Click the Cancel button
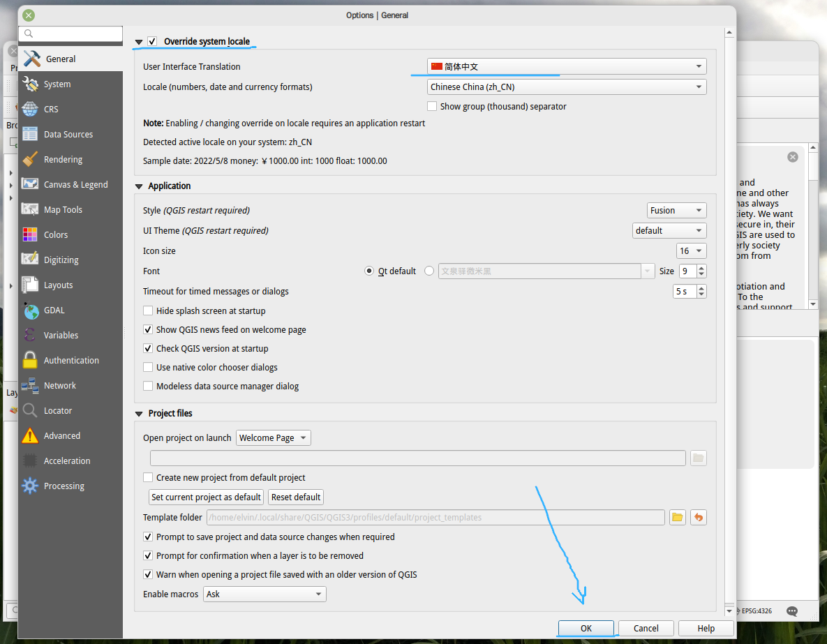The image size is (827, 644). (646, 628)
